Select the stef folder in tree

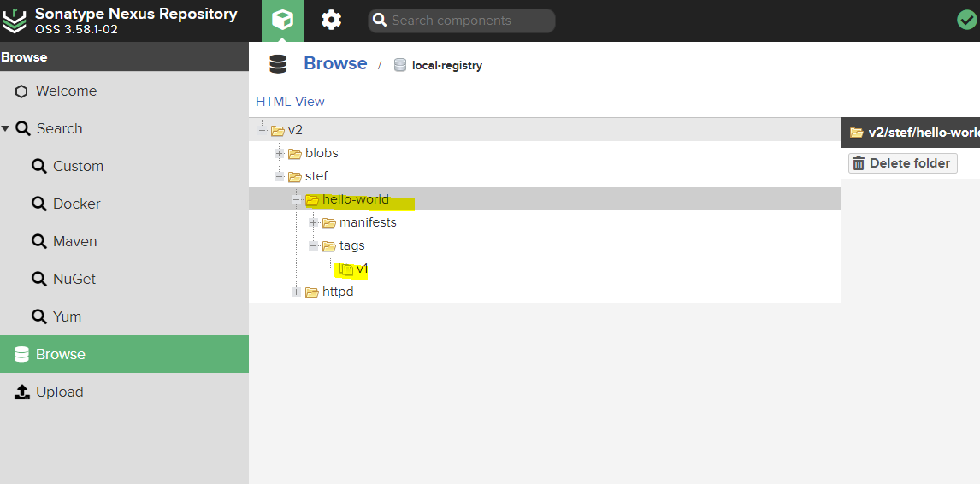pyautogui.click(x=316, y=177)
